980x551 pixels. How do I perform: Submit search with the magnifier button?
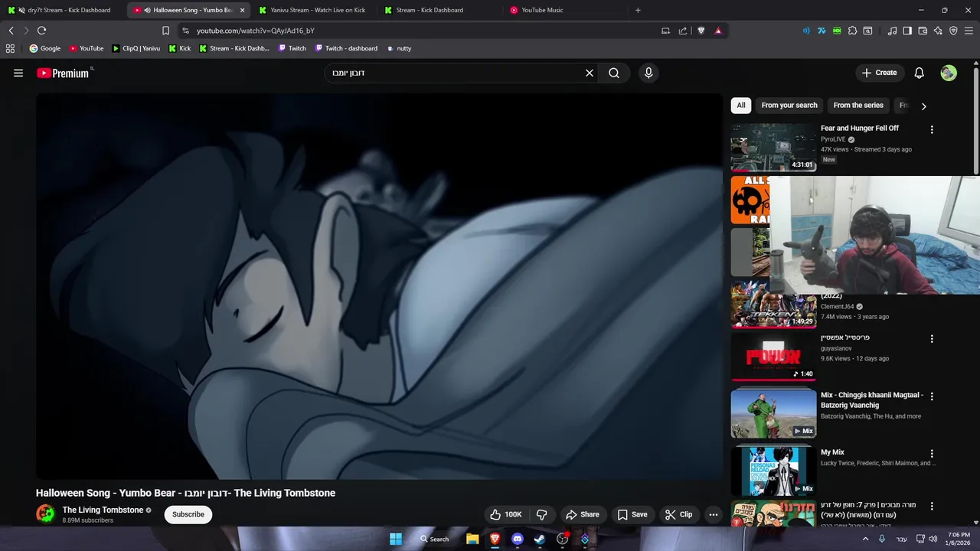click(614, 73)
